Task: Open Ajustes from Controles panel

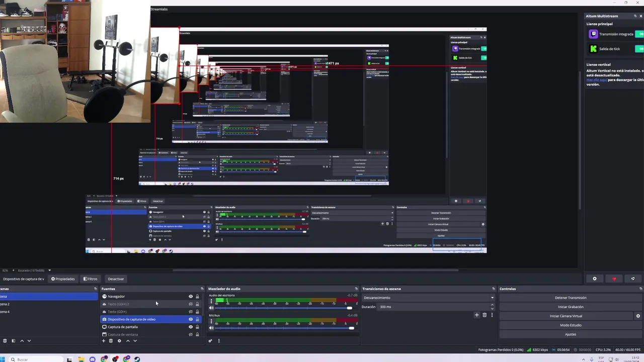Action: (x=571, y=334)
